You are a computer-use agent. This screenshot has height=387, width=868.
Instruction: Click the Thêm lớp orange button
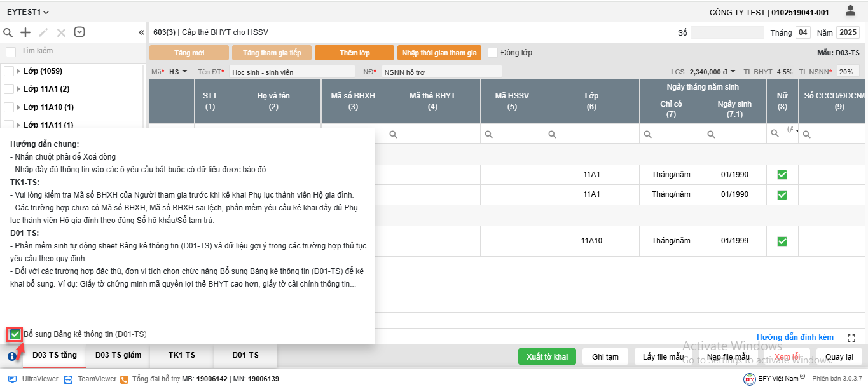(x=354, y=53)
